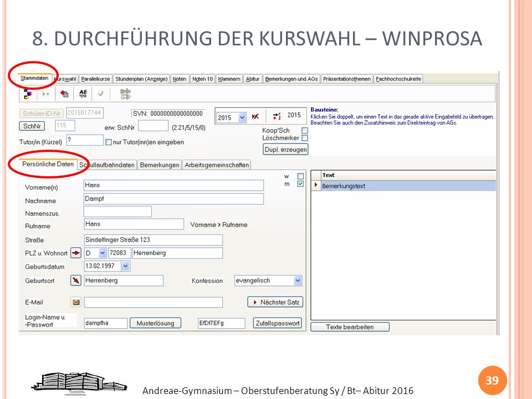Image resolution: width=532 pixels, height=399 pixels.
Task: Click the 'Texte bearbeiten' button
Action: pos(350,327)
